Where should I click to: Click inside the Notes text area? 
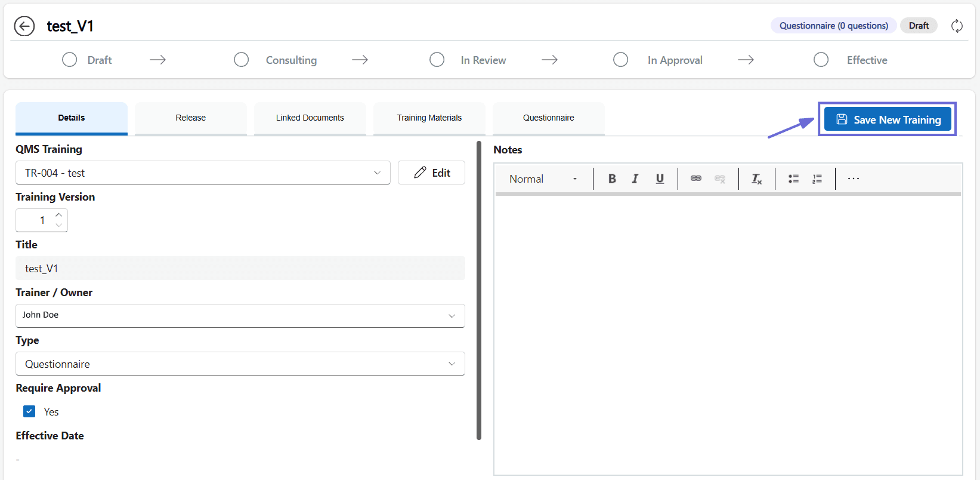coord(728,334)
